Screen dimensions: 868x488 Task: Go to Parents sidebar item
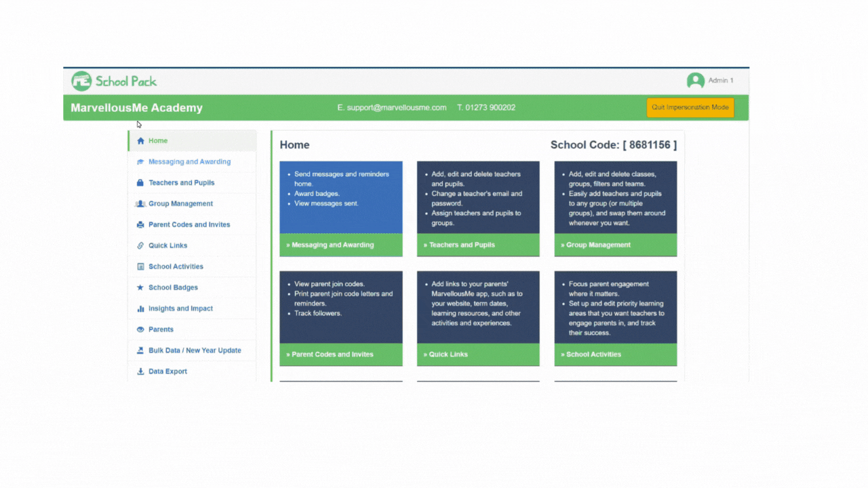point(193,330)
